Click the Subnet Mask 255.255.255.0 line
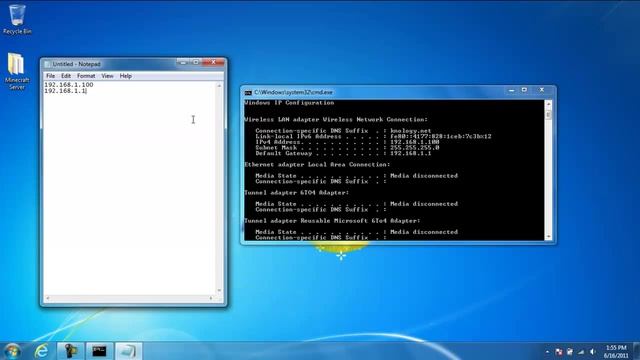640x360 pixels. pyautogui.click(x=347, y=148)
